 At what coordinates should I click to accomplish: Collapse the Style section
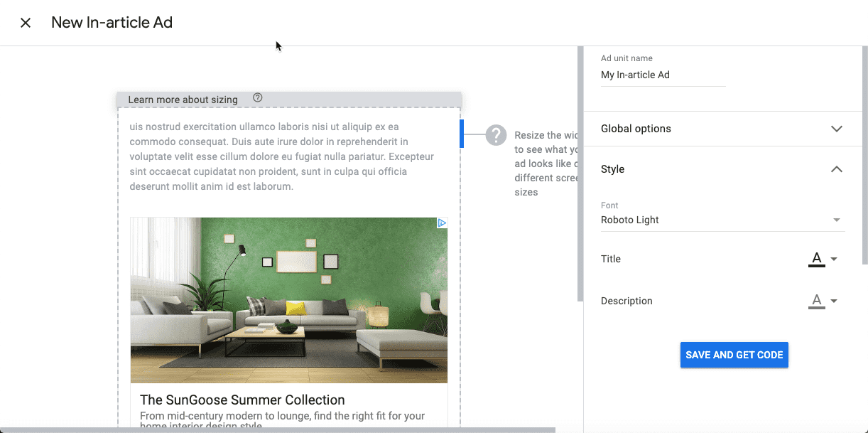(836, 169)
